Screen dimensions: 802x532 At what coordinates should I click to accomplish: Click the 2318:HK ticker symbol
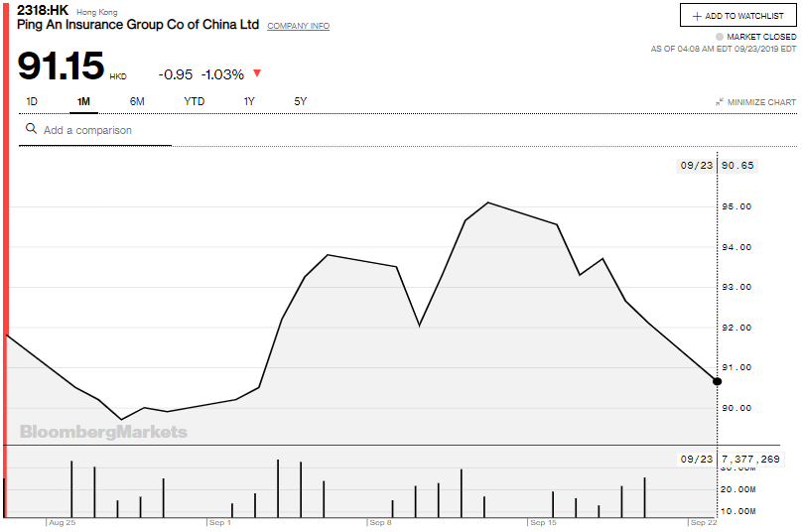pyautogui.click(x=43, y=10)
